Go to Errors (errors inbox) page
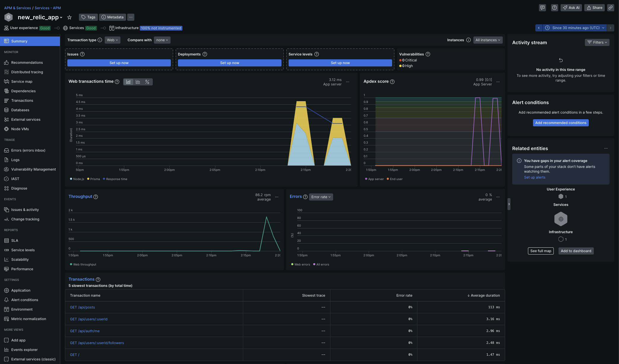The image size is (619, 364). (28, 150)
